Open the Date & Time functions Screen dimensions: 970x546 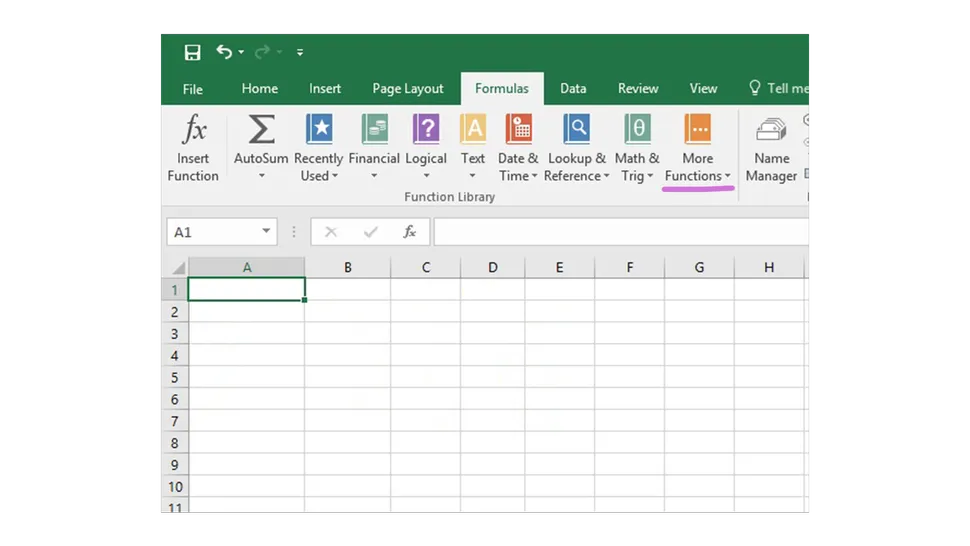518,148
